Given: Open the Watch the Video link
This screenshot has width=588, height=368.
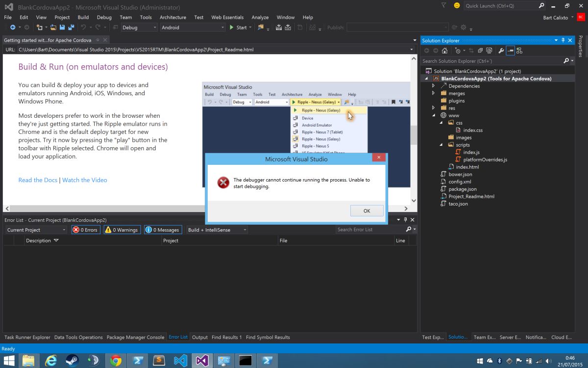Looking at the screenshot, I should pos(85,180).
